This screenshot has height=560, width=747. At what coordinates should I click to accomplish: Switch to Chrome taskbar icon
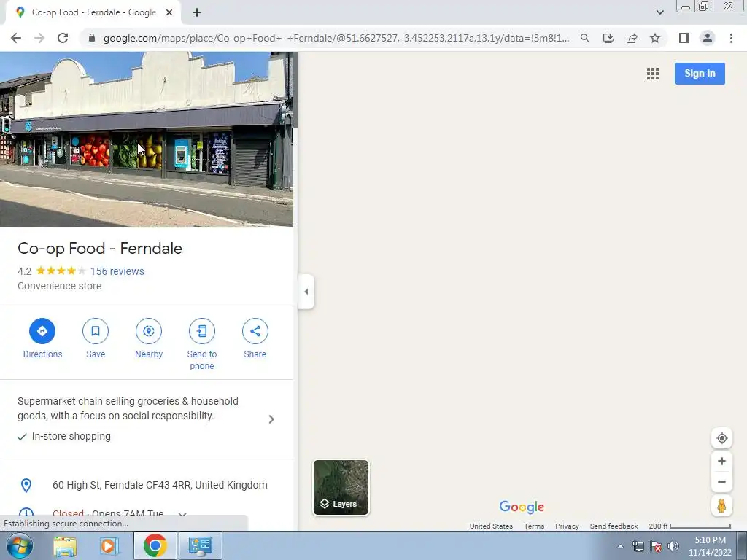tap(155, 545)
